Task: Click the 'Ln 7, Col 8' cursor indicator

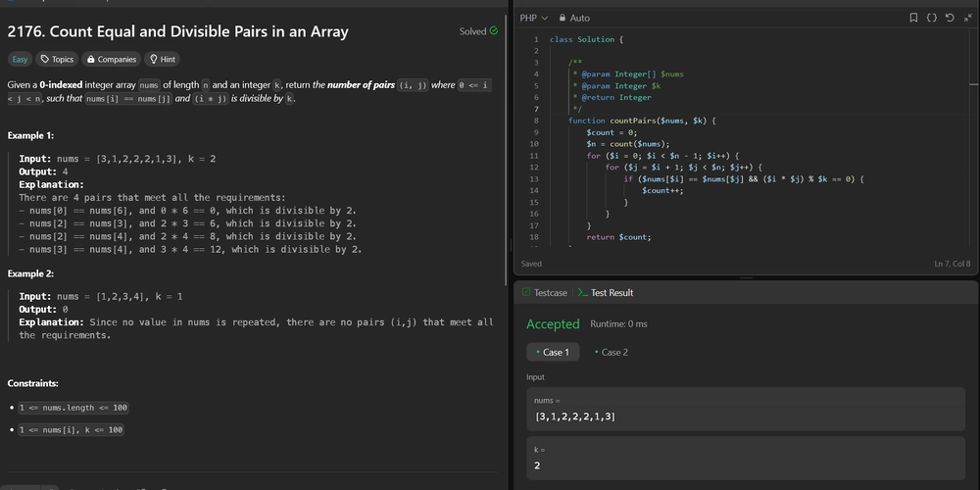Action: pyautogui.click(x=953, y=264)
